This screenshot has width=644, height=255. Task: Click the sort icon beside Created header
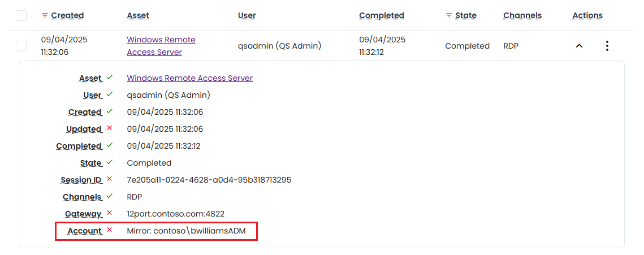(x=45, y=16)
